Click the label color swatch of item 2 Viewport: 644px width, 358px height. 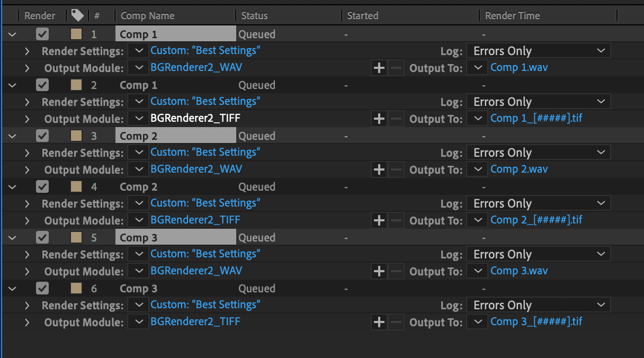click(76, 85)
